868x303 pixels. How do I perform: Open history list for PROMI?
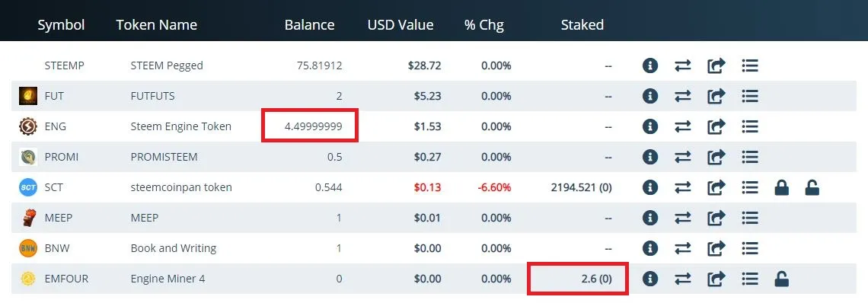click(749, 157)
